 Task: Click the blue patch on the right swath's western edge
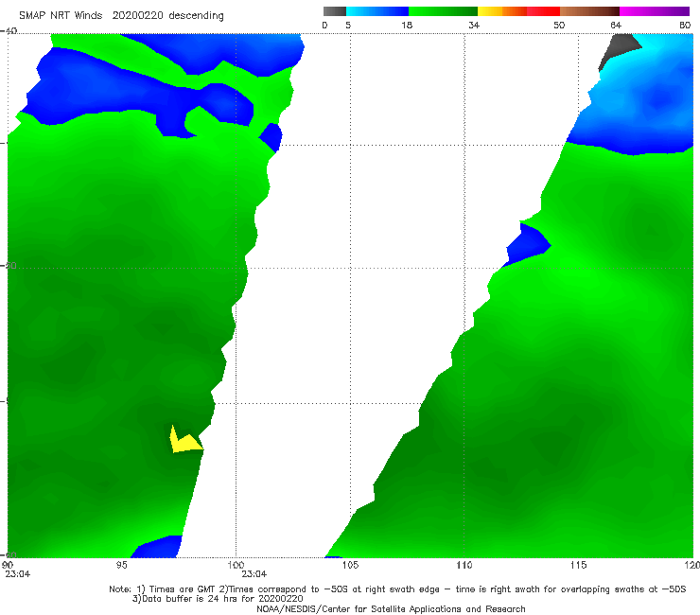(x=527, y=247)
